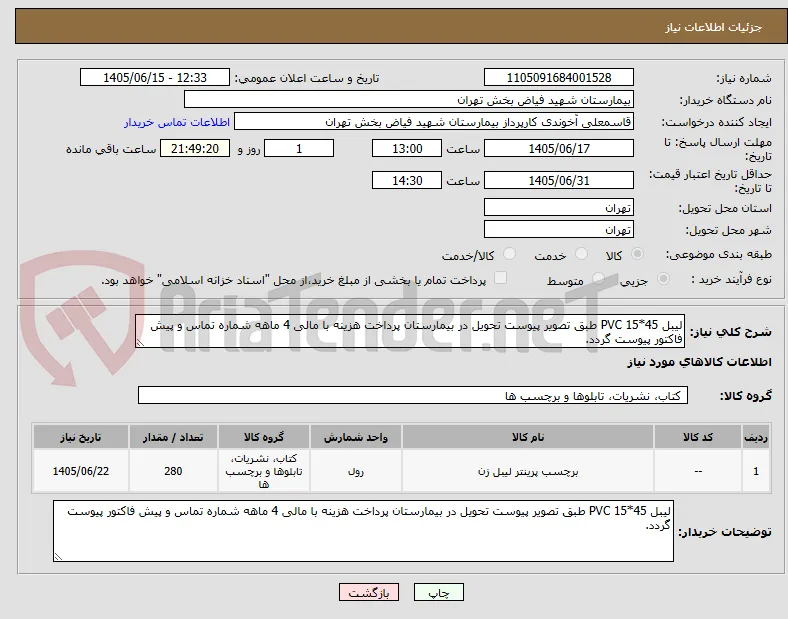
Task: Click the resize handle of شرح کلی نیاز textarea
Action: coord(140,343)
